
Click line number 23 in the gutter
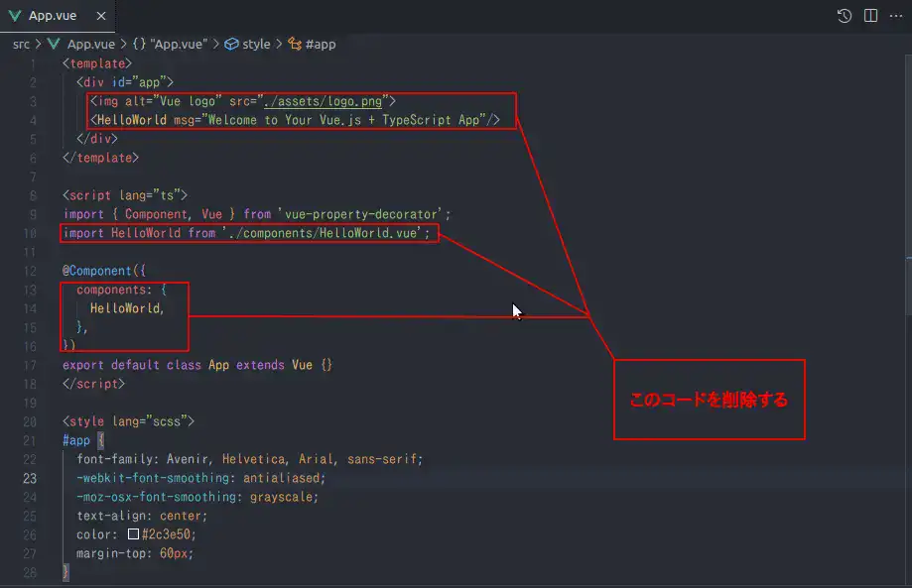pyautogui.click(x=30, y=478)
